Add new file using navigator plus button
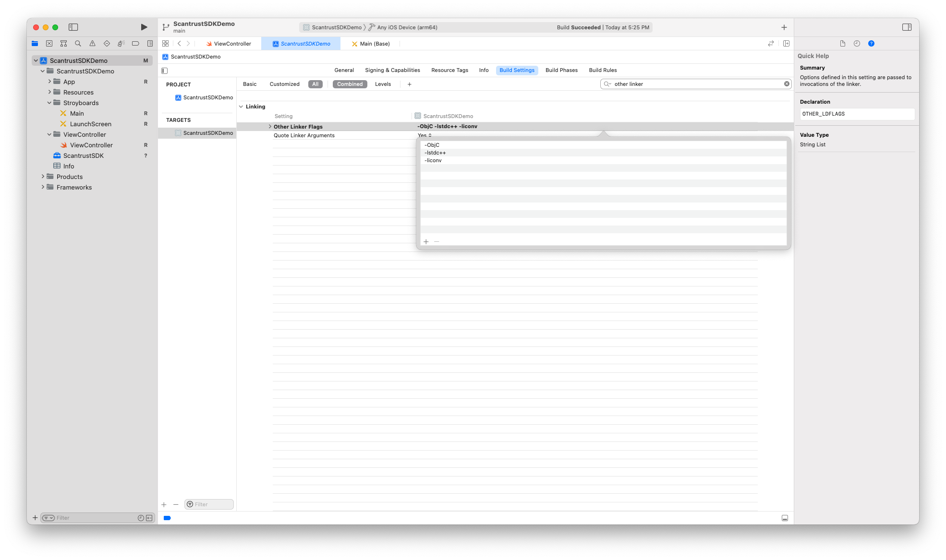Image resolution: width=946 pixels, height=560 pixels. tap(35, 518)
